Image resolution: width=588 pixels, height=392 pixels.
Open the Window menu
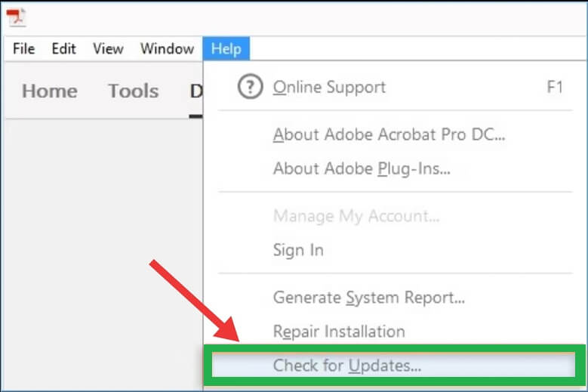coord(167,49)
